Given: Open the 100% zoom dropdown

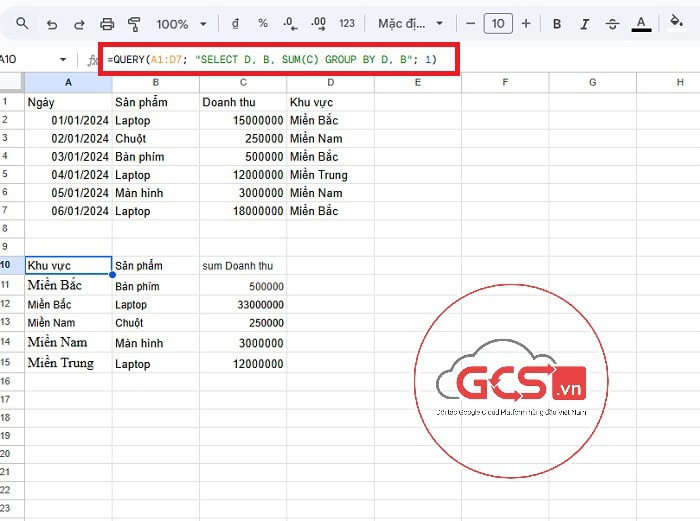Looking at the screenshot, I should pyautogui.click(x=182, y=23).
